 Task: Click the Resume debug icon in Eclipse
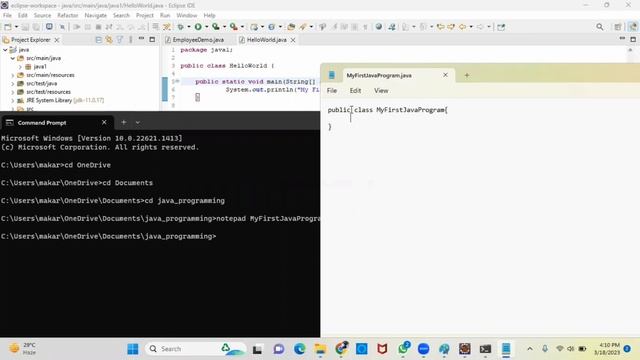point(77,27)
